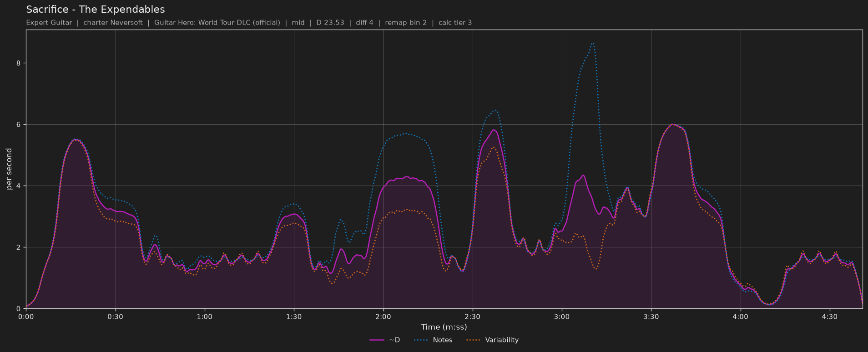The image size is (868, 352).
Task: Click the '4:30' time tick label
Action: pos(830,317)
